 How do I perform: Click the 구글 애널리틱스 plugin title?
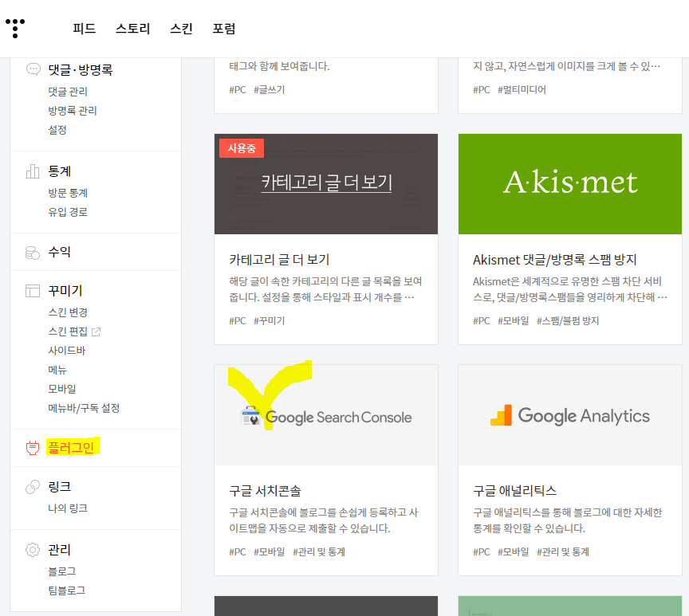(x=514, y=490)
